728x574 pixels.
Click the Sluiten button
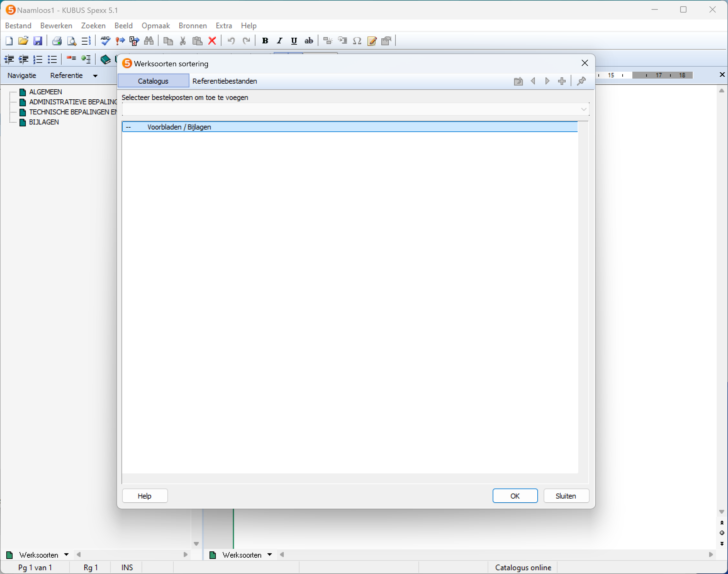(x=566, y=496)
